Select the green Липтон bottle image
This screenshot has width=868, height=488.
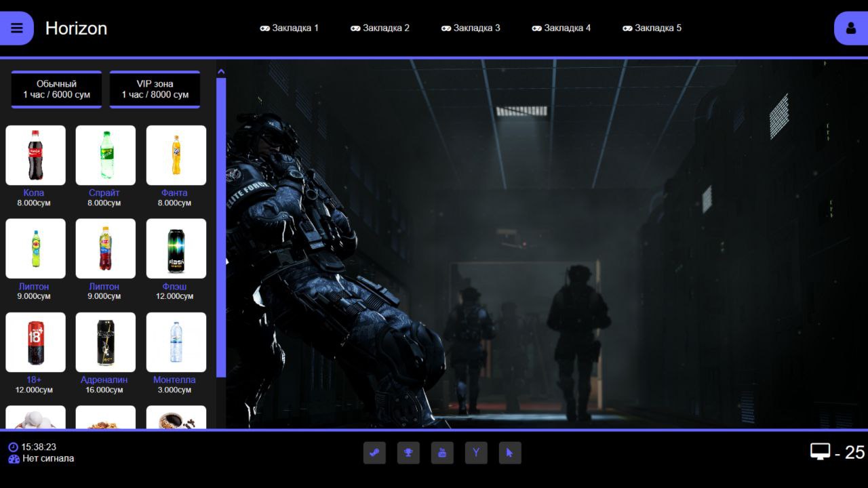click(35, 249)
